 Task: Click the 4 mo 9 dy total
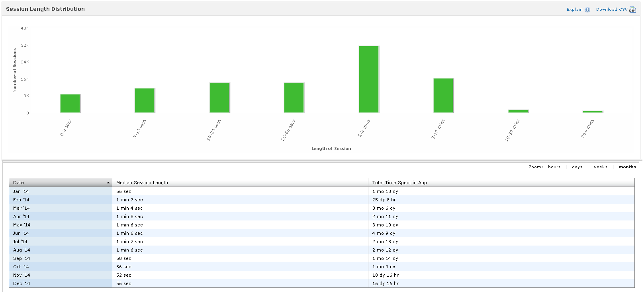(x=384, y=233)
